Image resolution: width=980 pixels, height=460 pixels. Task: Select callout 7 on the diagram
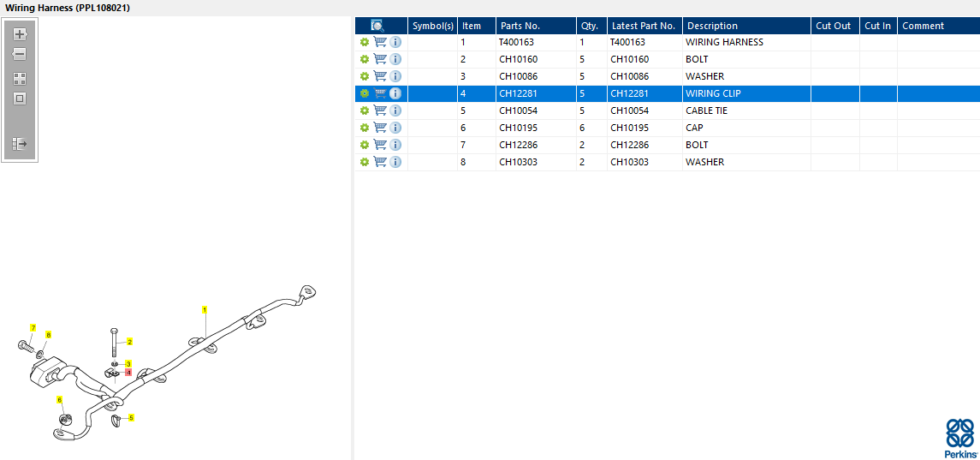[33, 328]
